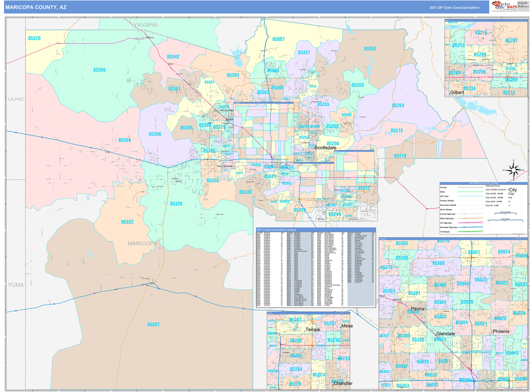Click the cyan ZIP Code line sample in legend
The image size is (532, 392).
pyautogui.click(x=470, y=196)
